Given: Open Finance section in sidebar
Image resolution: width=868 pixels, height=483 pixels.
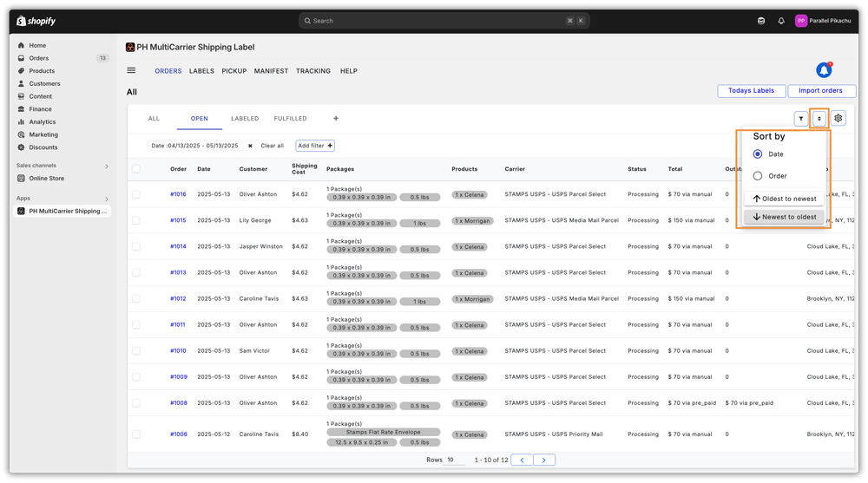Looking at the screenshot, I should pyautogui.click(x=40, y=109).
